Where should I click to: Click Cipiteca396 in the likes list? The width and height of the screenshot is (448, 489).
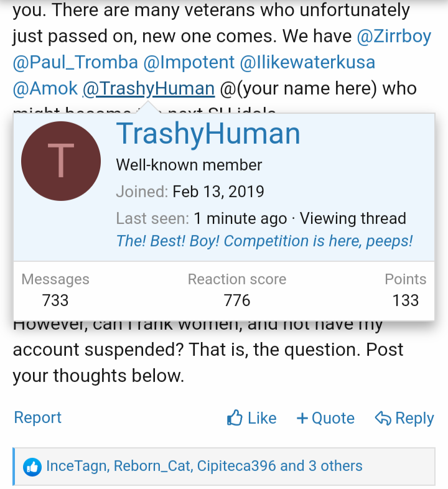(x=237, y=466)
